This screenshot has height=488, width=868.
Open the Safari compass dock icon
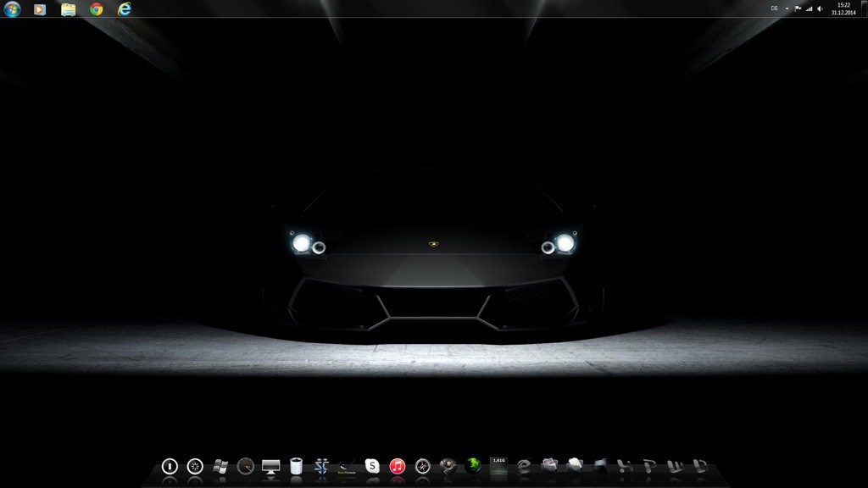422,466
